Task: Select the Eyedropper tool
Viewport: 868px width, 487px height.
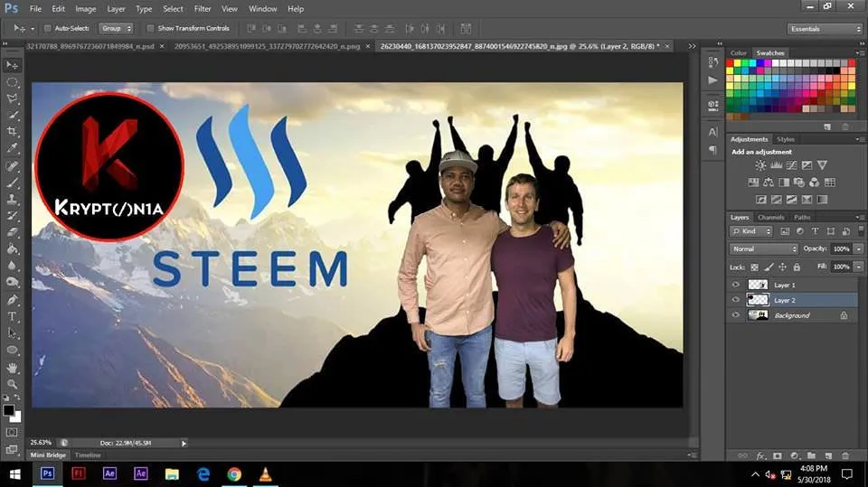Action: point(12,148)
